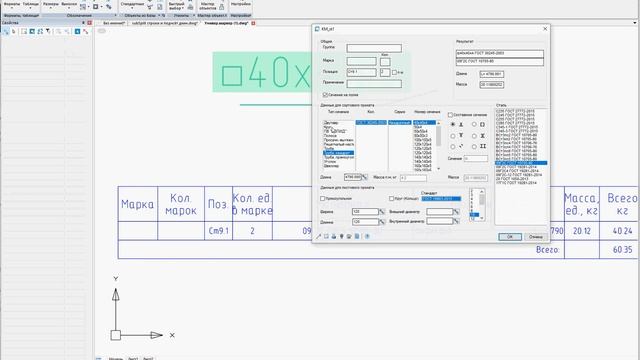640x360 pixels.
Task: Click the printer icon in dialog bottom toolbar
Action: 333,236
